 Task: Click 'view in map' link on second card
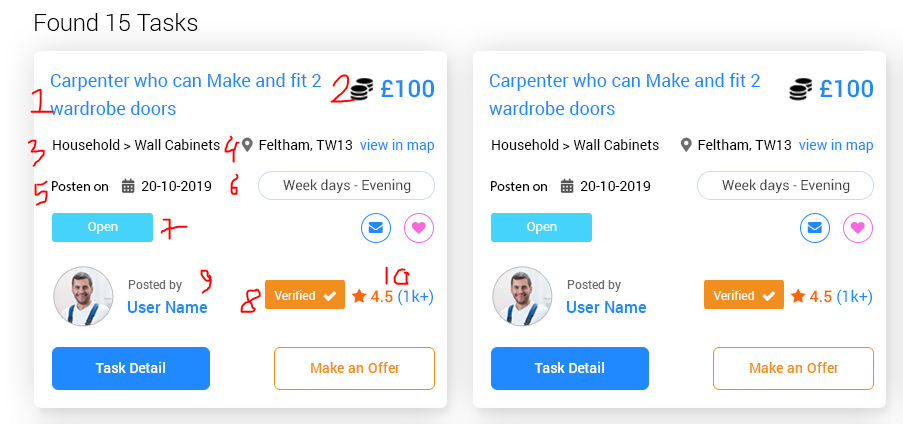click(x=836, y=145)
